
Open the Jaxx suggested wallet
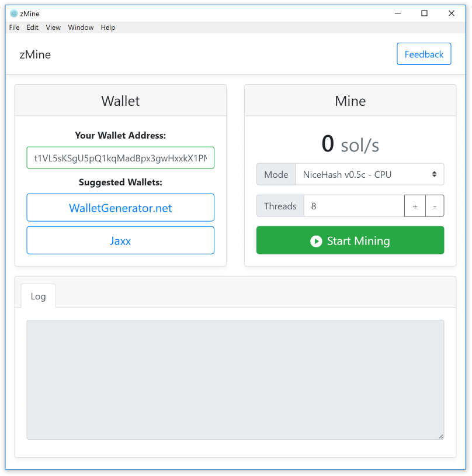pyautogui.click(x=120, y=241)
